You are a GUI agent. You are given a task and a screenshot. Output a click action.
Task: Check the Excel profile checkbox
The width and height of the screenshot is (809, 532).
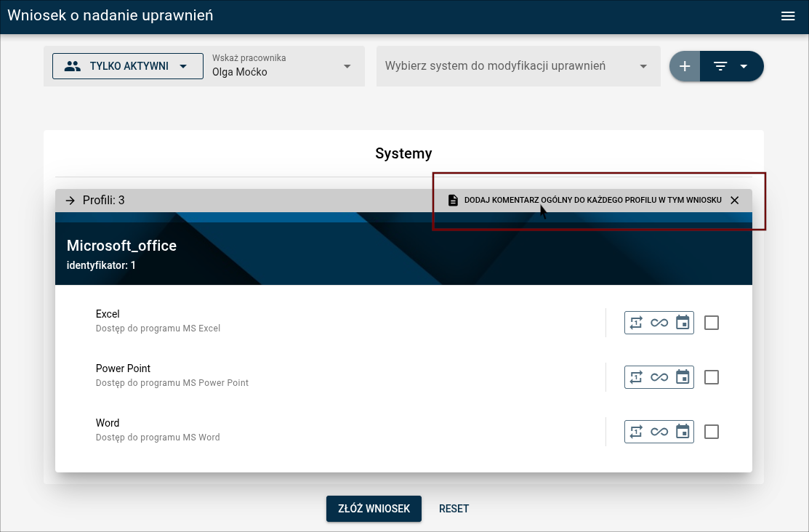(712, 323)
